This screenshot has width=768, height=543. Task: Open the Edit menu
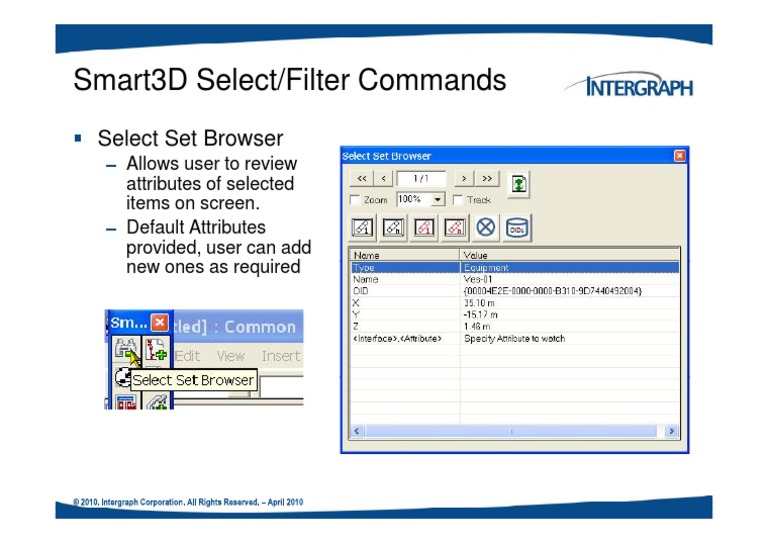pos(188,356)
